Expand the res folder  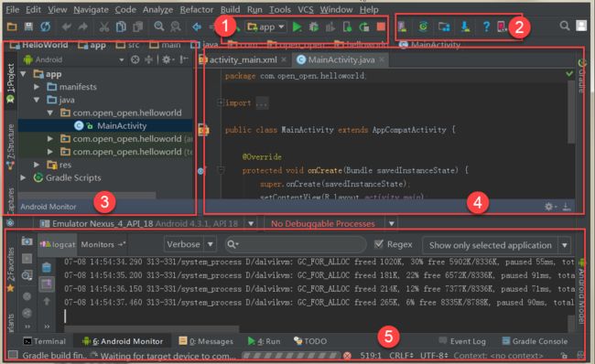coord(37,165)
